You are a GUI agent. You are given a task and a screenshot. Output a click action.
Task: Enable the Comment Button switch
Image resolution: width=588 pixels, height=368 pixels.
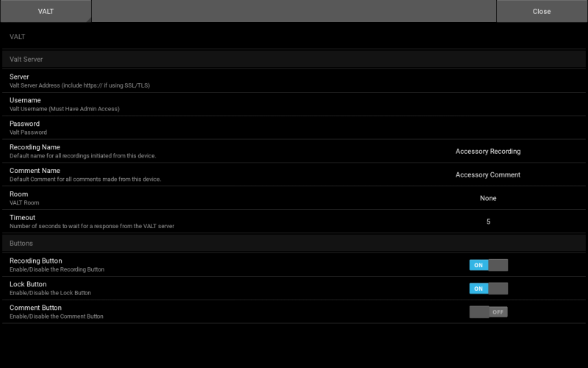(489, 312)
